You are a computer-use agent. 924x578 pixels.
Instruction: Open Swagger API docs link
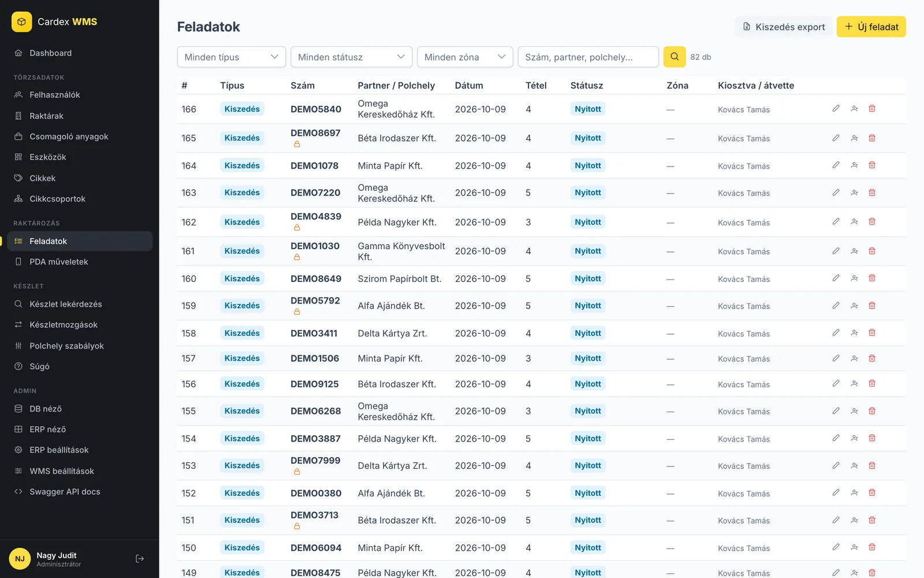[x=80, y=492]
